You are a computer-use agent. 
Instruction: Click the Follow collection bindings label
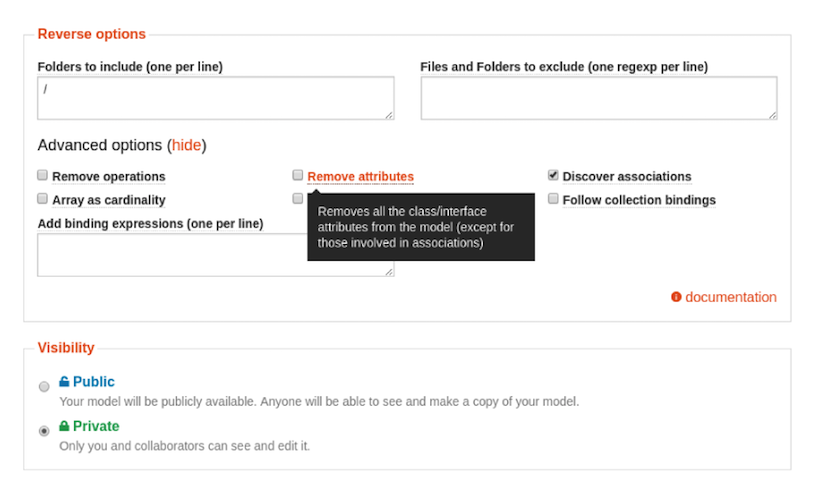(x=639, y=200)
